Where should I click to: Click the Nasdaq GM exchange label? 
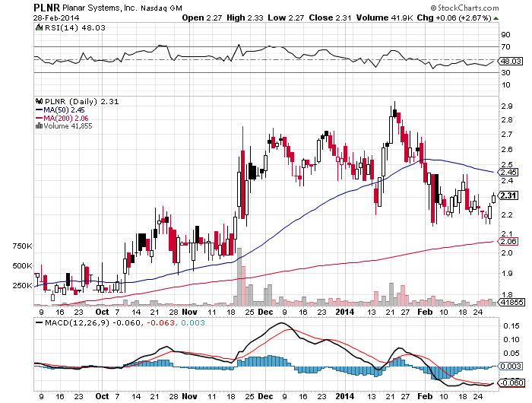tap(161, 8)
